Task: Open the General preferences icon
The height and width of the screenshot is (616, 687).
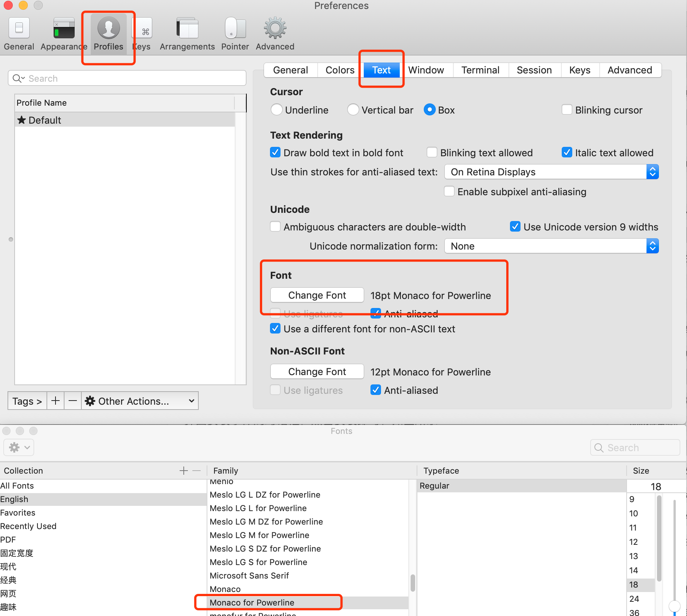Action: (x=19, y=28)
